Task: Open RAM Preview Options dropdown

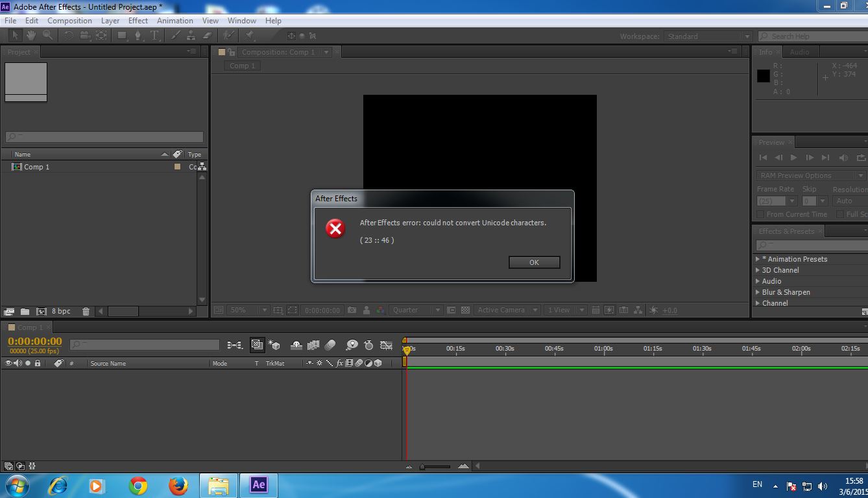Action: [x=811, y=175]
